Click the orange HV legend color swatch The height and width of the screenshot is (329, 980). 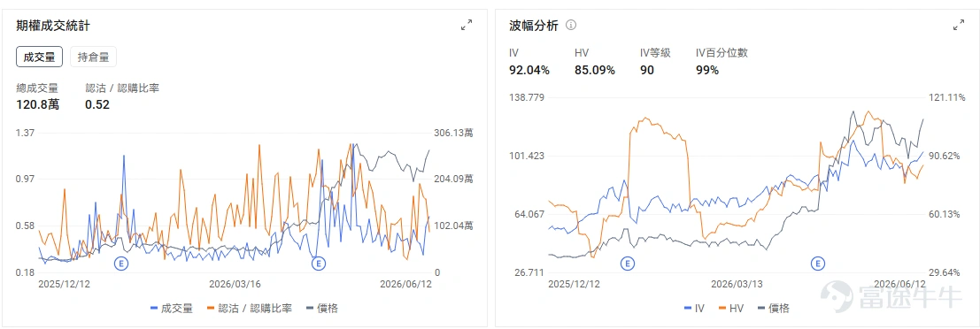coord(723,309)
